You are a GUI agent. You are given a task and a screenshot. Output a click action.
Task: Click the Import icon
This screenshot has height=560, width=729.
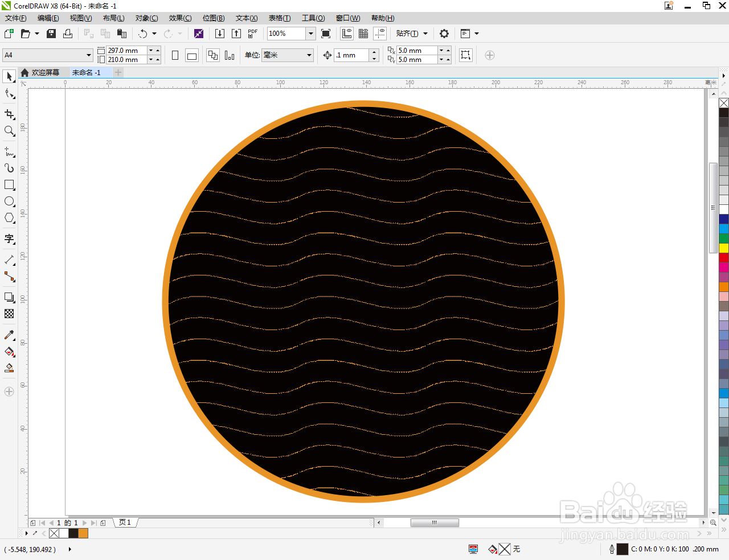[x=220, y=34]
